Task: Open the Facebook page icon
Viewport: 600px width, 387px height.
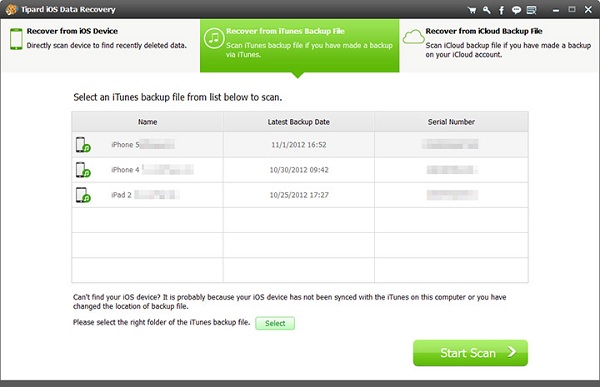Action: 501,10
